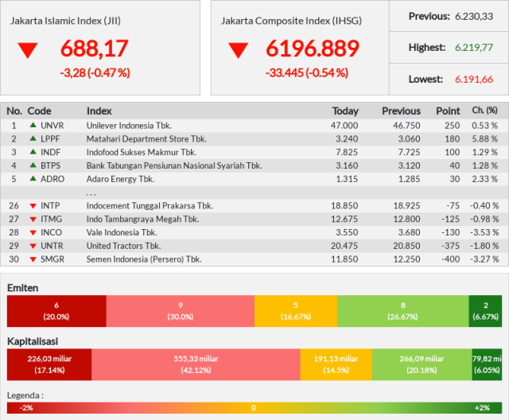Click United Tractors Tbk. name
Screen dimensions: 509x420
(124, 246)
